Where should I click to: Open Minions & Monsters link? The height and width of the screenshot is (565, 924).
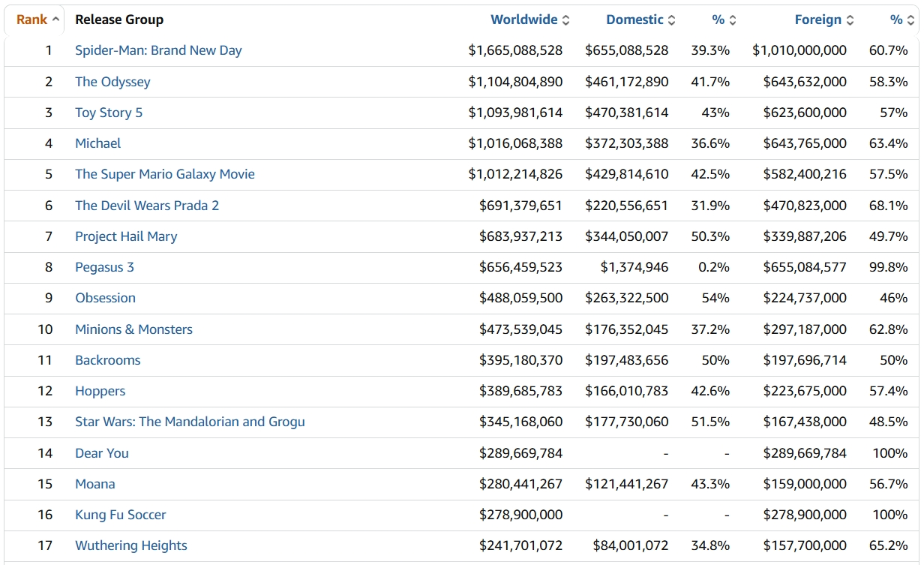(x=133, y=329)
